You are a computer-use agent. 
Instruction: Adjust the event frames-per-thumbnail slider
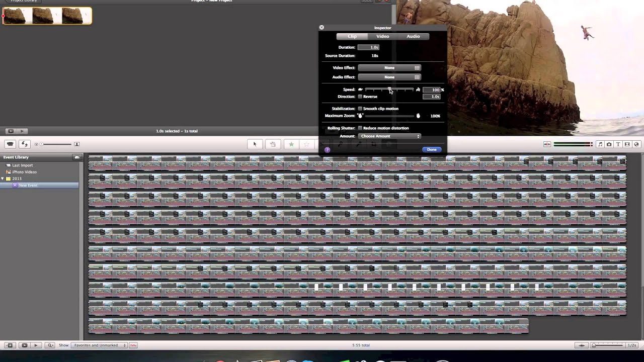click(607, 345)
